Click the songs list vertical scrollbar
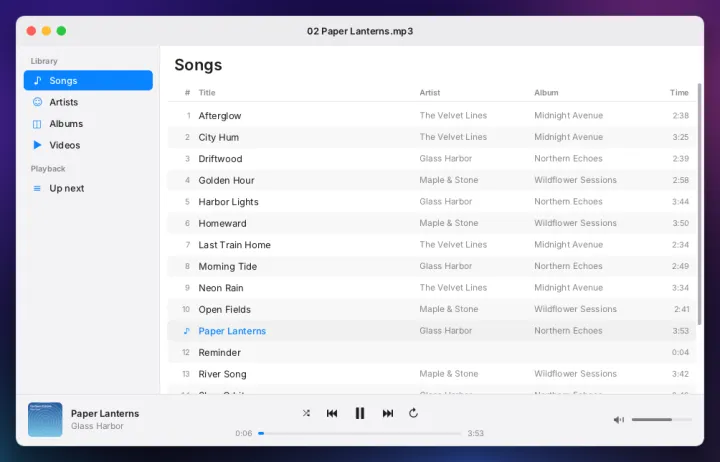This screenshot has width=720, height=462. click(699, 204)
